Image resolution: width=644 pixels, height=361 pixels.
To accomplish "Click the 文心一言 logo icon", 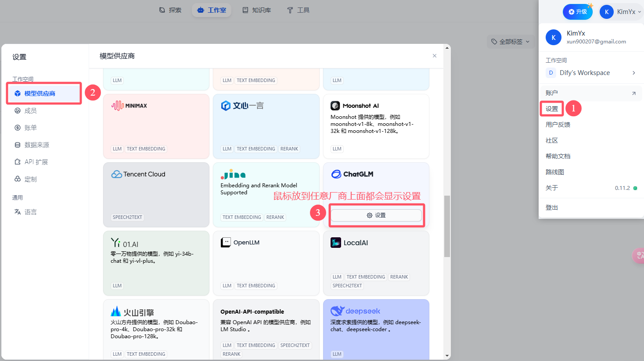I will (226, 106).
